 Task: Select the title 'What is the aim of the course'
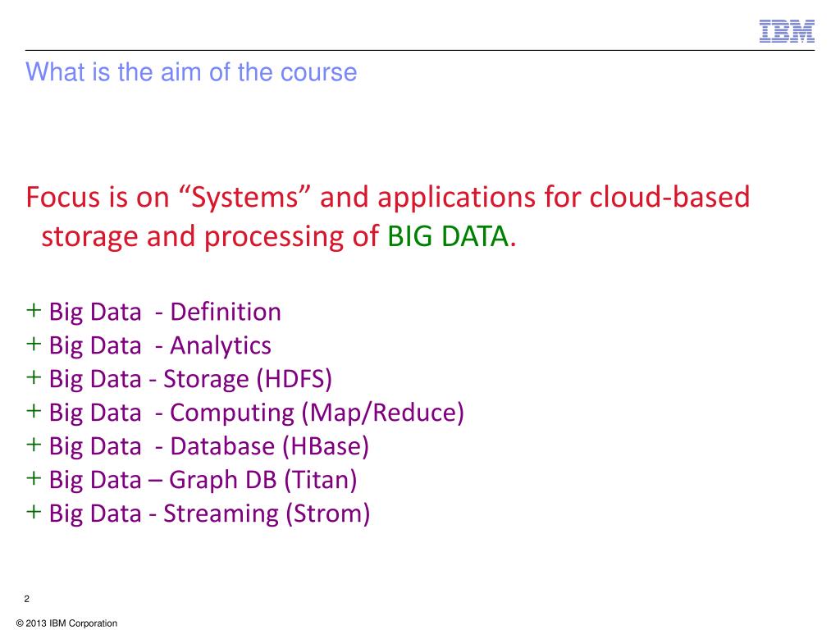coord(191,72)
